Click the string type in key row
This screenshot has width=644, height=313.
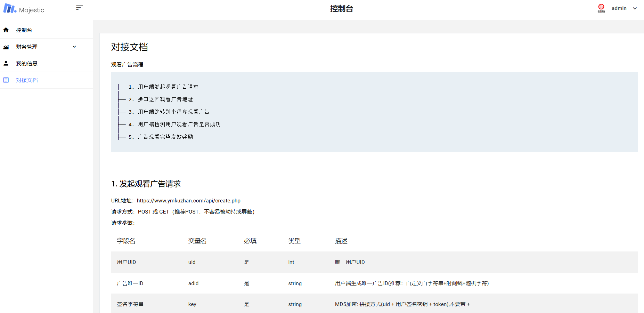click(x=295, y=304)
